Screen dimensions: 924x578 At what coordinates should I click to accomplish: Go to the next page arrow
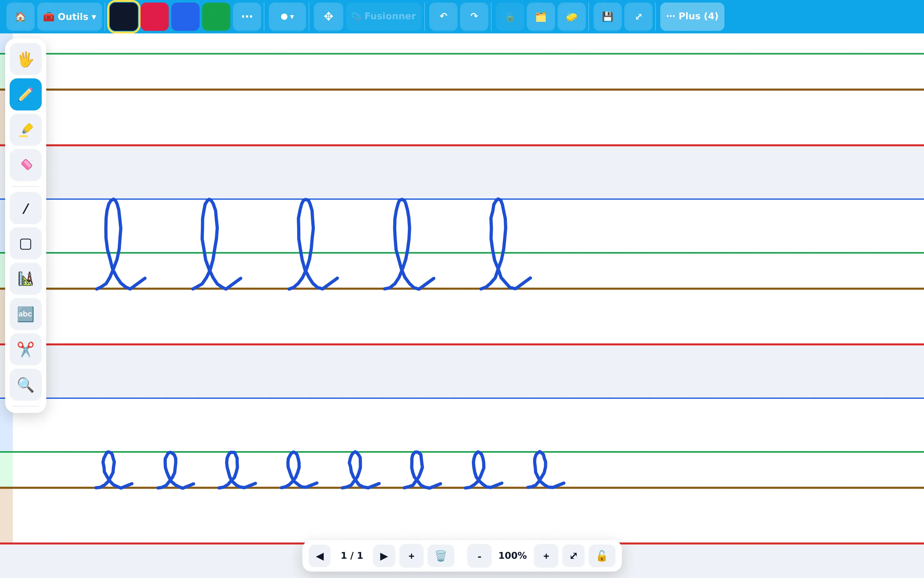(384, 556)
